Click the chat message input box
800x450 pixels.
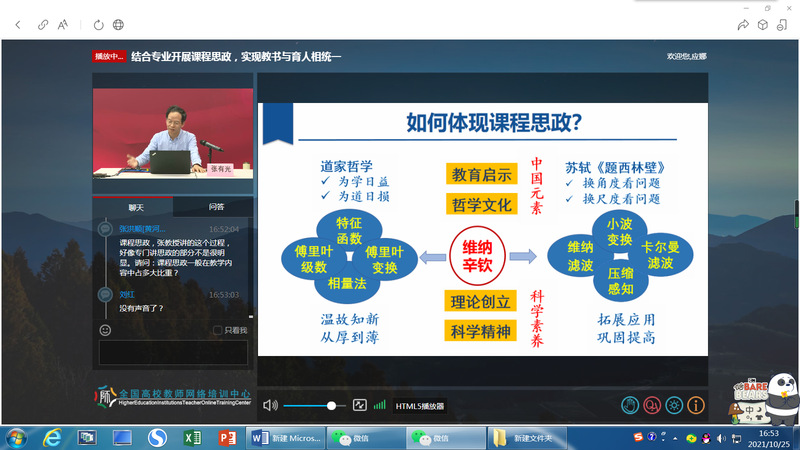click(x=173, y=352)
